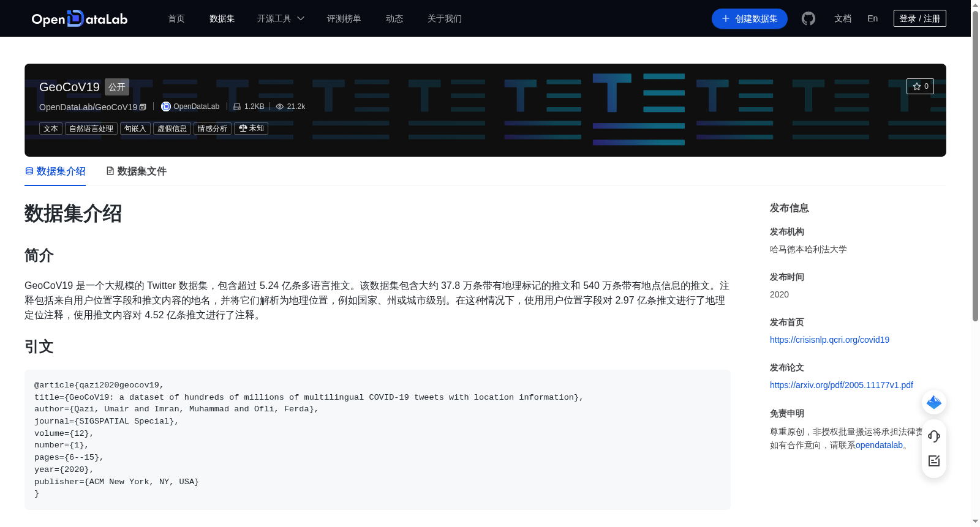Open 关于我们 in the navigation bar
The width and height of the screenshot is (980, 527).
pyautogui.click(x=445, y=18)
